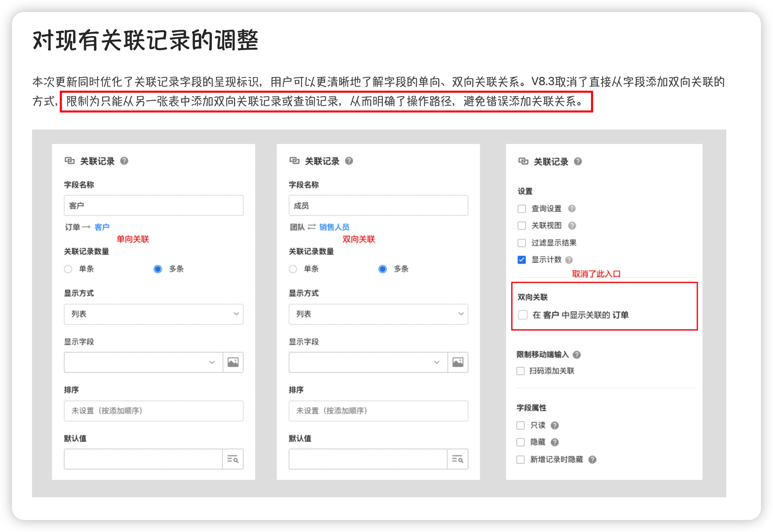
Task: Click search-list icon in second 默认值 field
Action: 457,459
